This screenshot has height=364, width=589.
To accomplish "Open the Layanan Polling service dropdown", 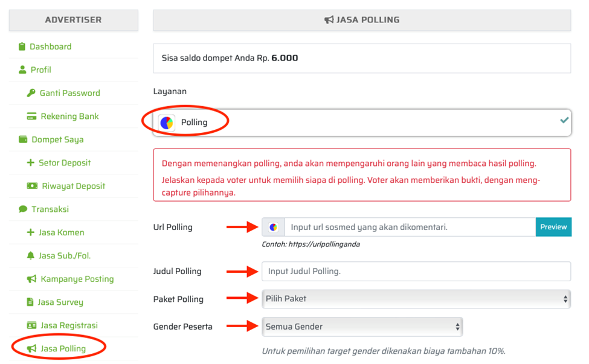I will (x=362, y=122).
